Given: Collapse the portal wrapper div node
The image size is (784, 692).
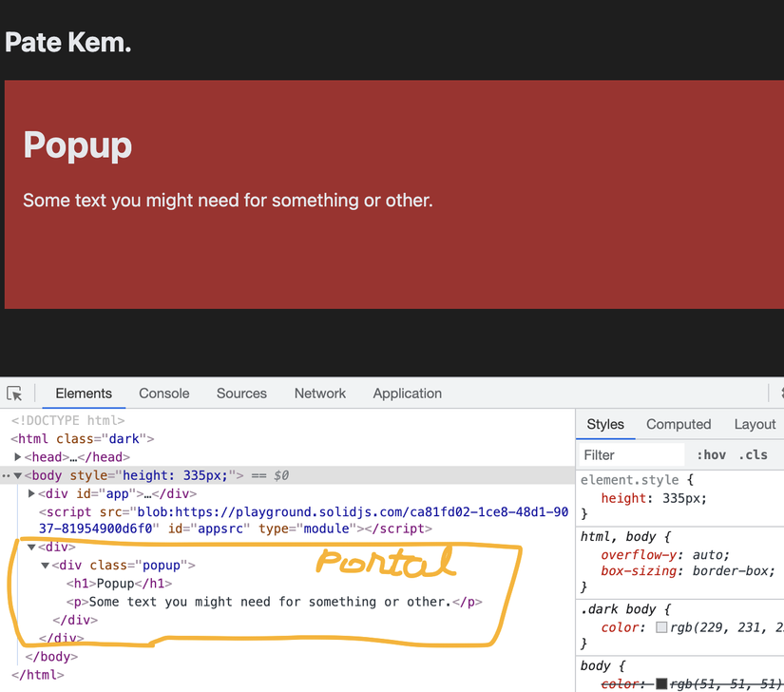Looking at the screenshot, I should point(31,547).
